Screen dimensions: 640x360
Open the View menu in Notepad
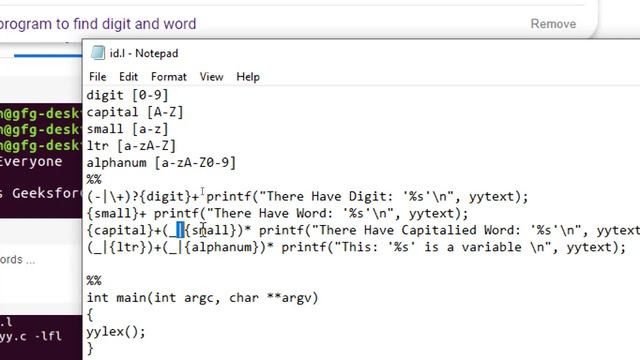[x=211, y=77]
